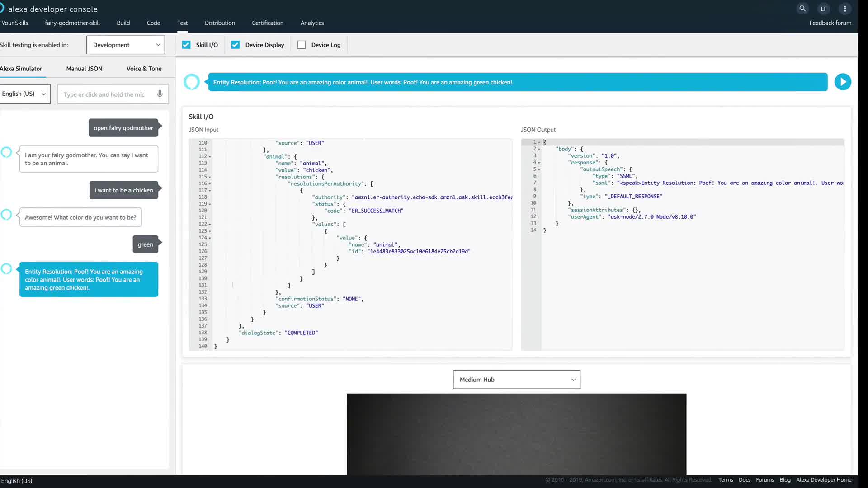Click the microphone icon in utterance box
The image size is (868, 488).
pos(160,94)
